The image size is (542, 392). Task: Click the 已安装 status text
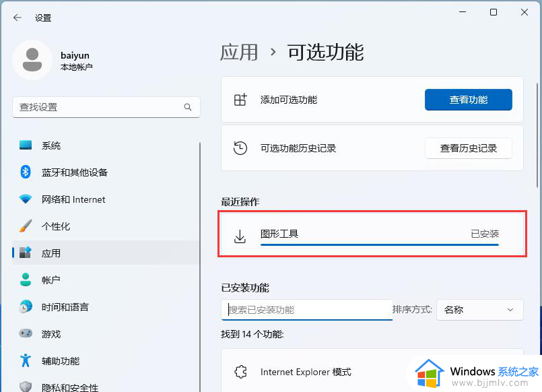point(485,234)
